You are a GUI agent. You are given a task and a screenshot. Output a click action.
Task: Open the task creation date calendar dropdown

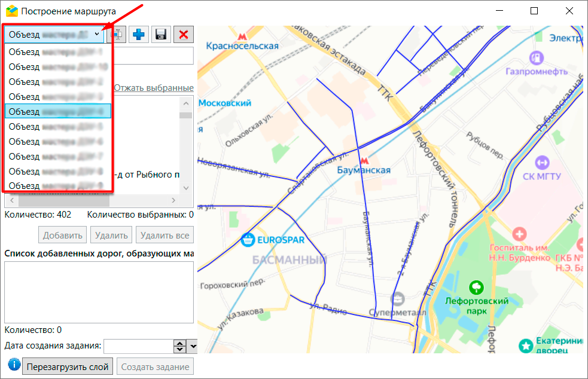point(193,346)
